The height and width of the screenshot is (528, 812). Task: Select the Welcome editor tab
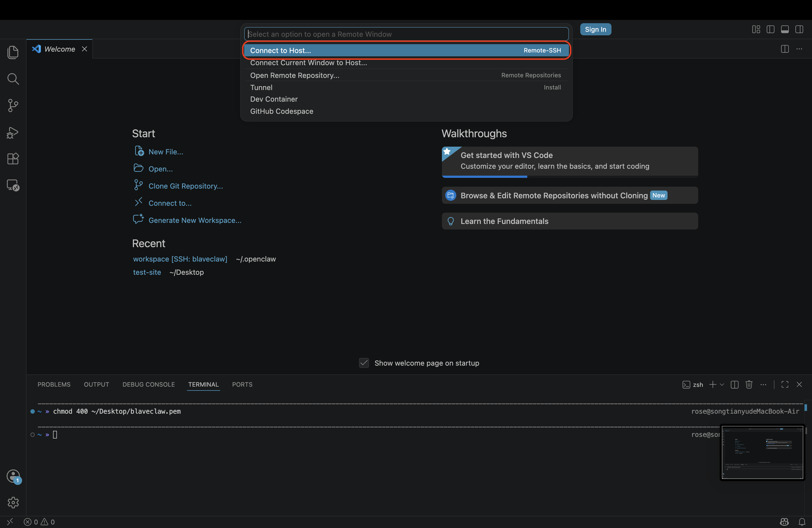click(59, 49)
